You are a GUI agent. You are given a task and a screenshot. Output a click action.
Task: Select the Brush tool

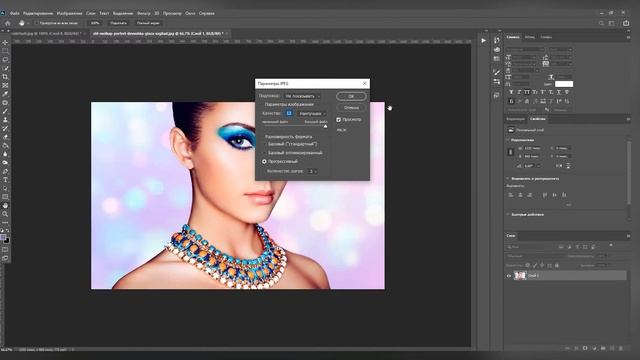coord(5,111)
